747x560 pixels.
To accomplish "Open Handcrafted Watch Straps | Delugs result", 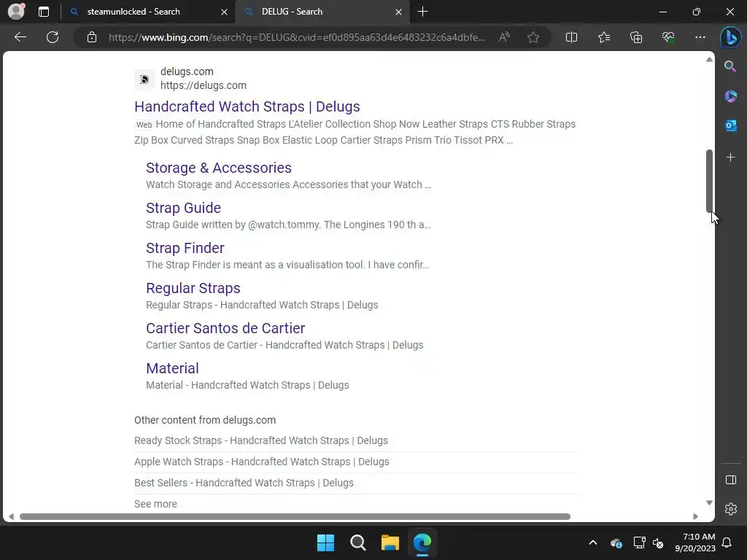I will [x=247, y=106].
